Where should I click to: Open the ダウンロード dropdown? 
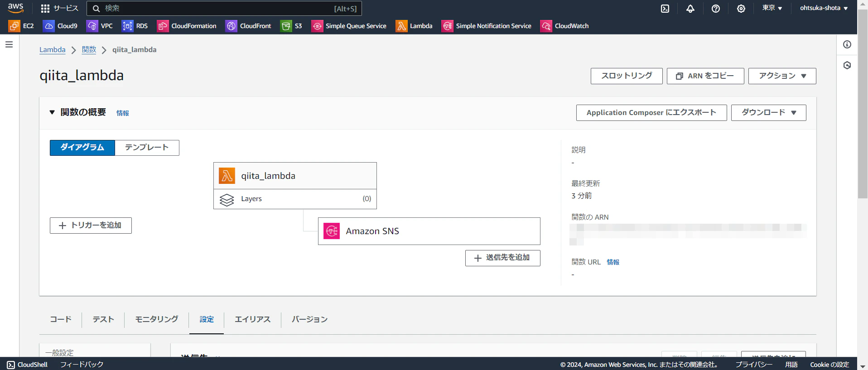[768, 113]
